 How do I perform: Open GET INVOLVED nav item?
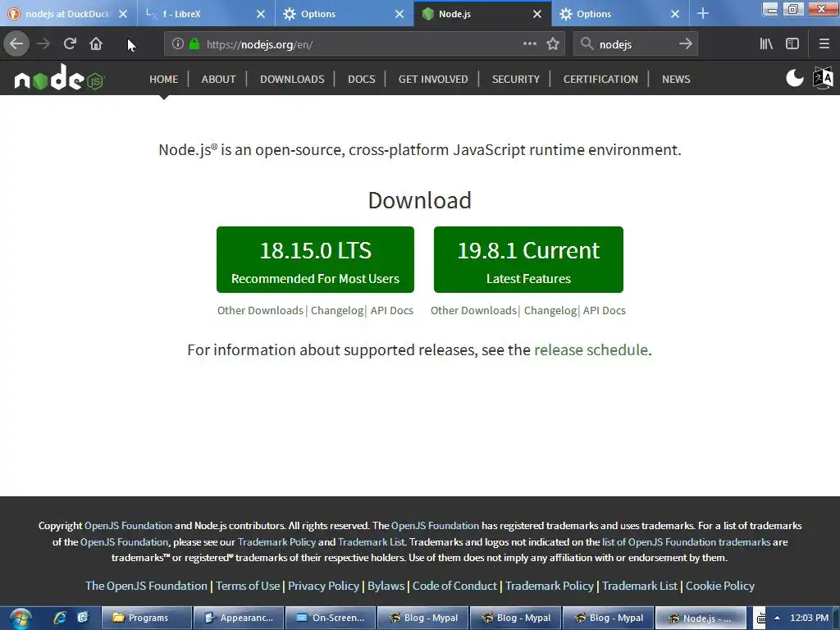click(433, 80)
